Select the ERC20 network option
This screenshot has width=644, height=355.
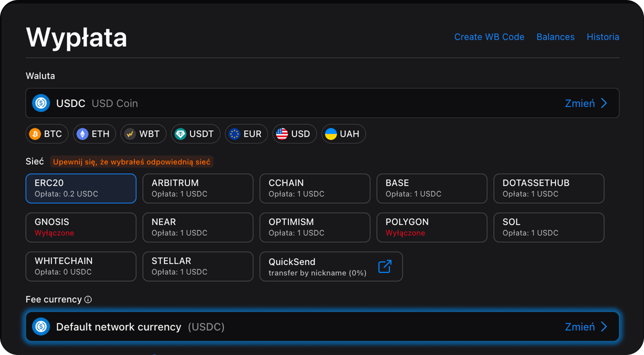(81, 188)
